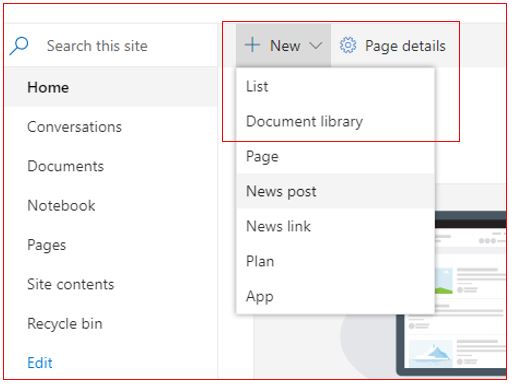Click the plus icon beside New
The image size is (515, 386).
pos(252,45)
